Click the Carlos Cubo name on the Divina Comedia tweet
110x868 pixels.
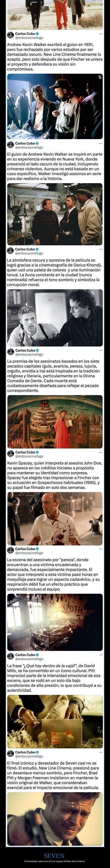click(x=25, y=350)
